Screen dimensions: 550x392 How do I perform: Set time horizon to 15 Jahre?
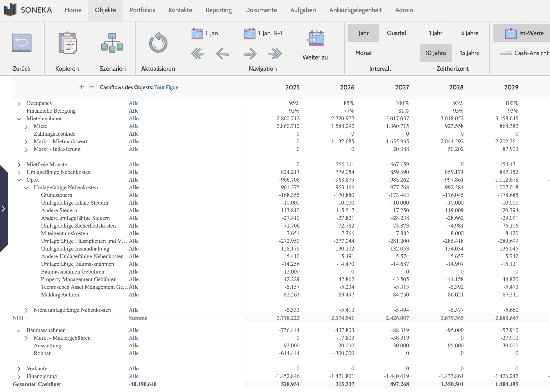[469, 53]
